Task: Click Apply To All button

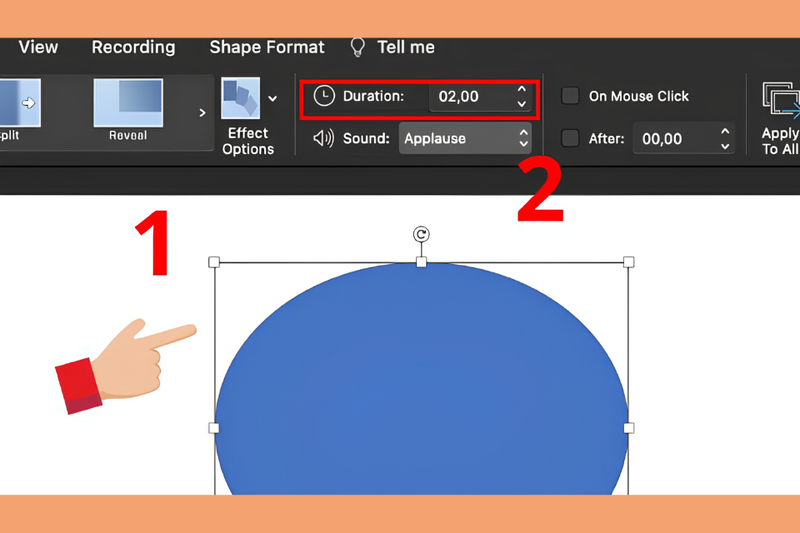Action: coord(780,118)
